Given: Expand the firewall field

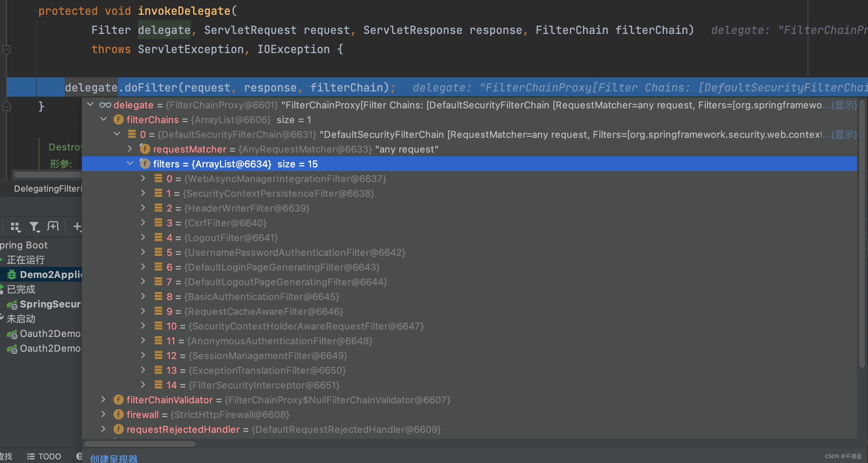Looking at the screenshot, I should pos(104,414).
